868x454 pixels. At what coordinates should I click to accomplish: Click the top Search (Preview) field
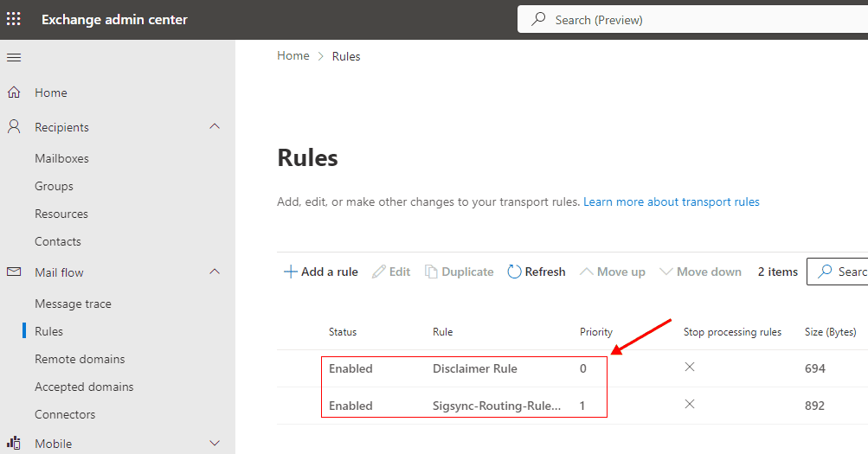tap(692, 19)
